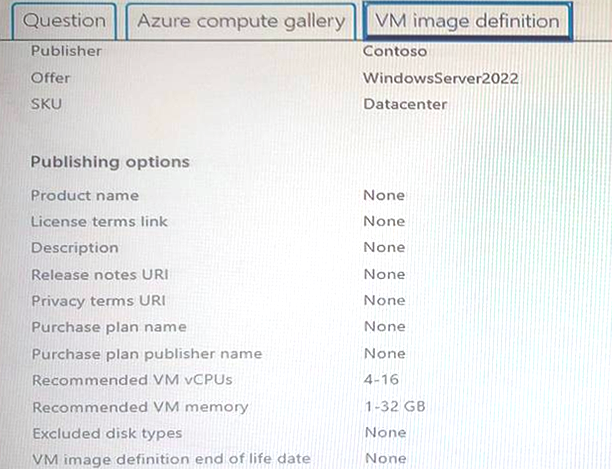Click the None value beside Product name
Viewport: 613px width, 469px height.
coord(384,195)
